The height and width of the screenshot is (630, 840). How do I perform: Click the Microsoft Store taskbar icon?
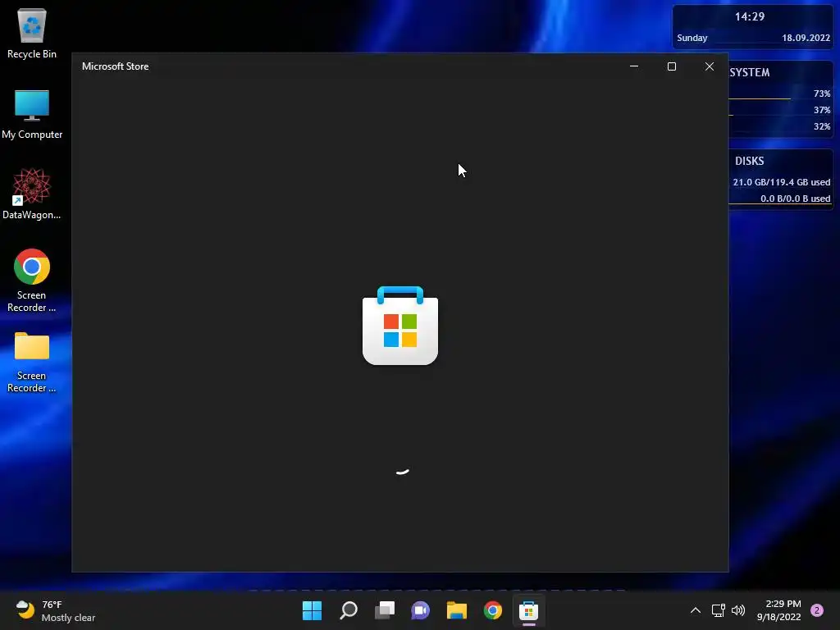point(529,610)
